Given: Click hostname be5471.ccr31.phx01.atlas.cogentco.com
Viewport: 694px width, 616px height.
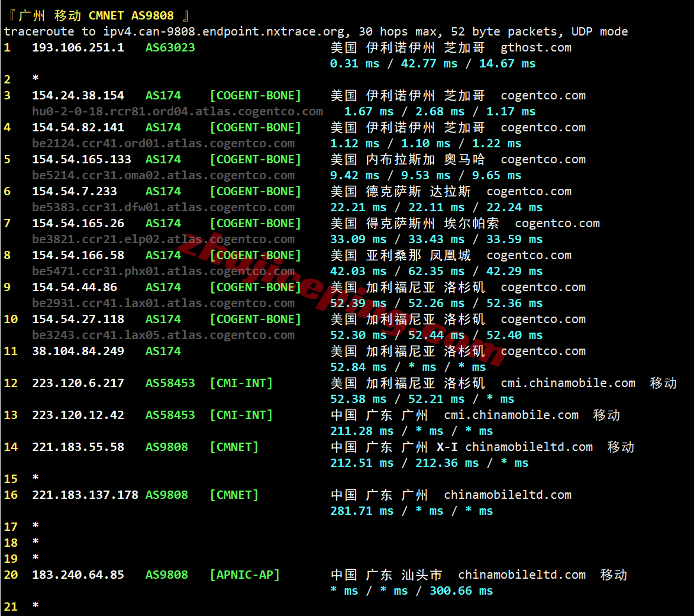Looking at the screenshot, I should pos(163,271).
